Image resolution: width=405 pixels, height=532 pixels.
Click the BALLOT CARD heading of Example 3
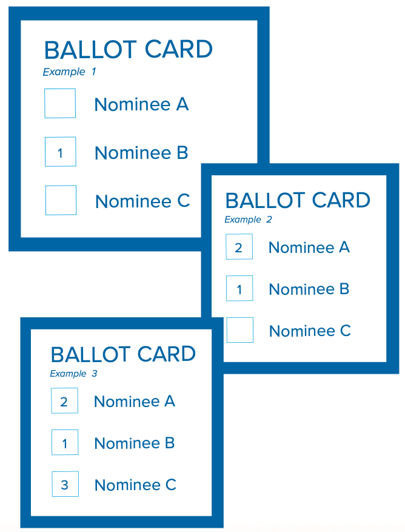pos(123,354)
